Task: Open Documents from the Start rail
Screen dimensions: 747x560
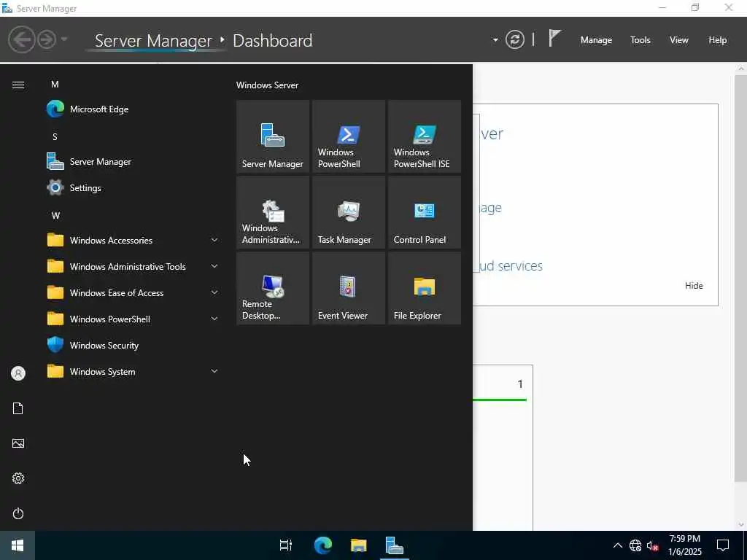Action: click(18, 408)
